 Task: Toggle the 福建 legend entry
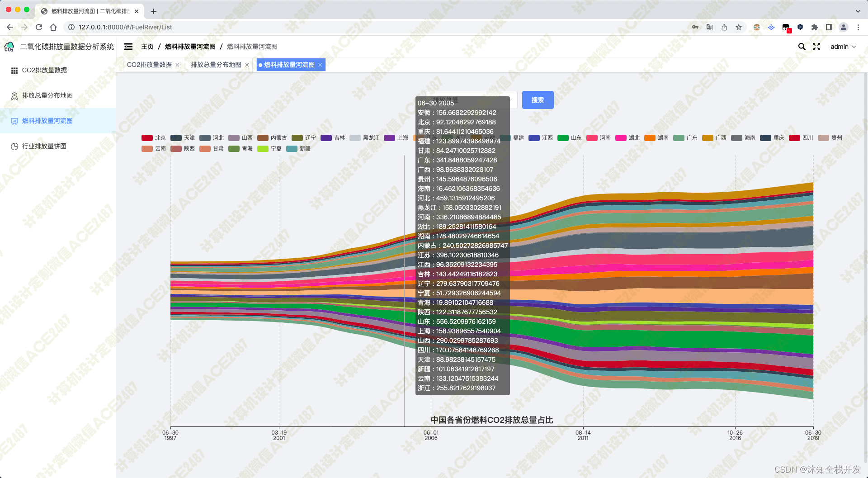[512, 138]
